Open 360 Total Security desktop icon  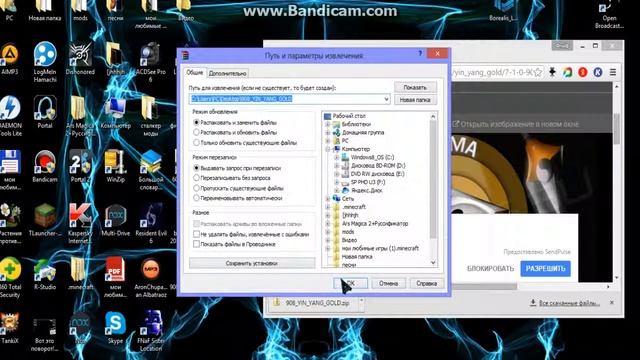click(10, 278)
